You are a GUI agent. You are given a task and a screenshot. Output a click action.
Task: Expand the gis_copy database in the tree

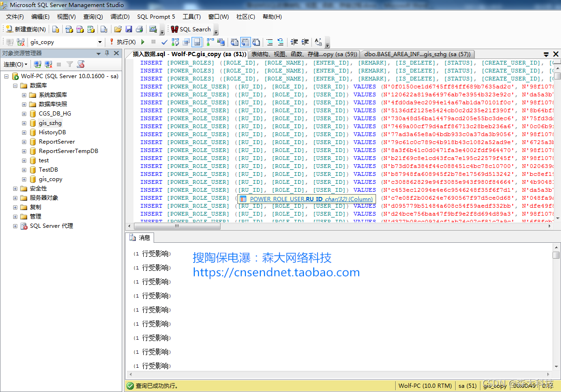24,179
